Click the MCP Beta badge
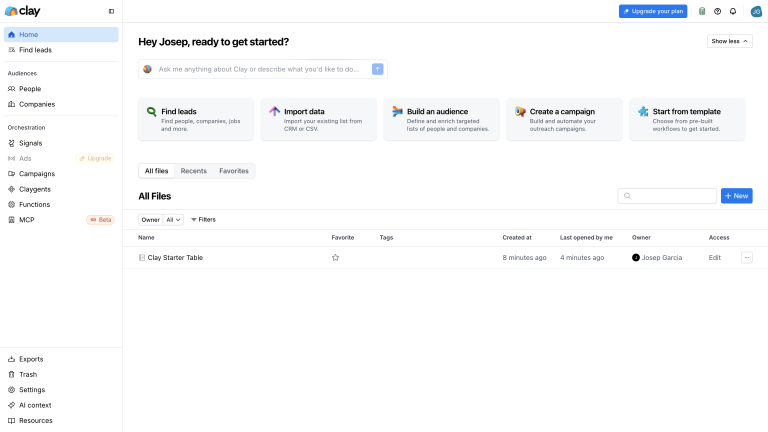Screen dimensions: 768x432 tap(100, 220)
